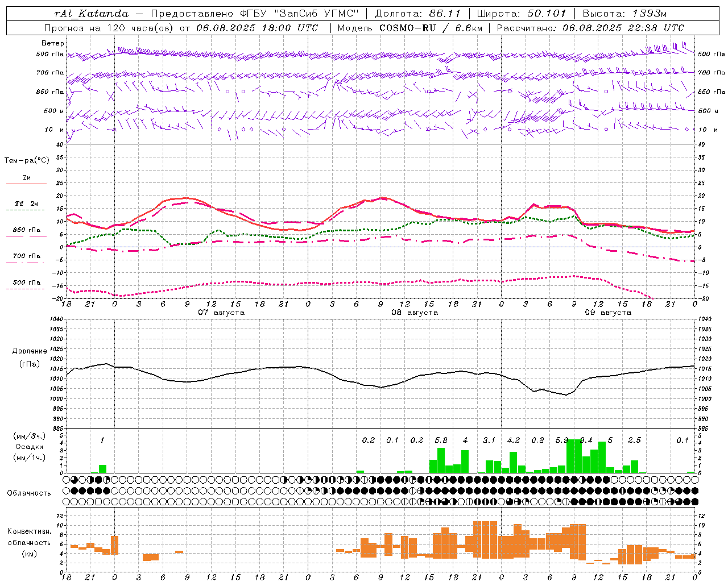The width and height of the screenshot is (728, 582).
Task: Click the Широта: 50.101 value
Action: click(x=522, y=14)
